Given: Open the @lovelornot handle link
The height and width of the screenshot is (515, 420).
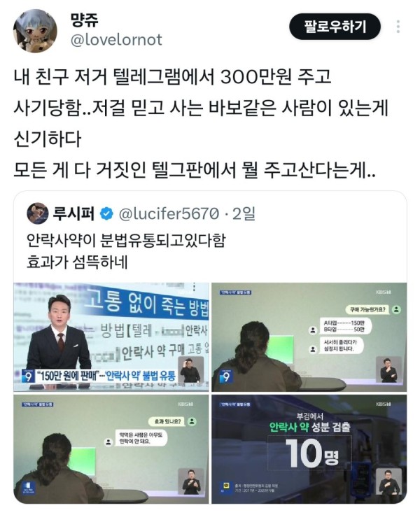Looking at the screenshot, I should 116,40.
